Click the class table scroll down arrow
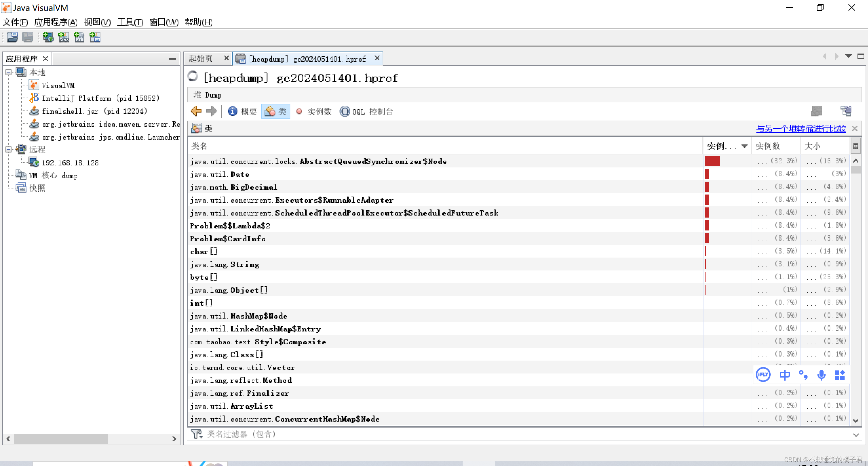The height and width of the screenshot is (466, 868). (x=856, y=421)
